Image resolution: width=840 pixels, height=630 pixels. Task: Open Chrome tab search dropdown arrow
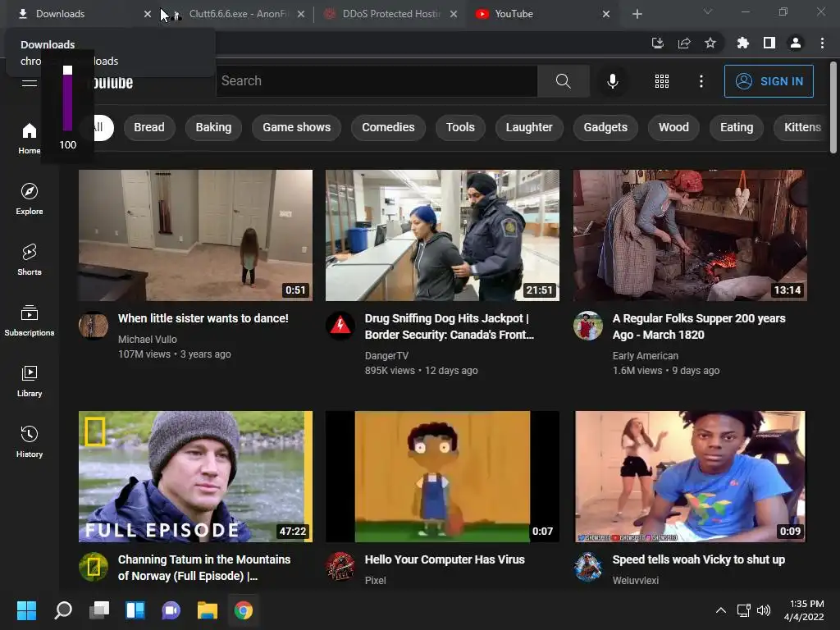pos(708,11)
